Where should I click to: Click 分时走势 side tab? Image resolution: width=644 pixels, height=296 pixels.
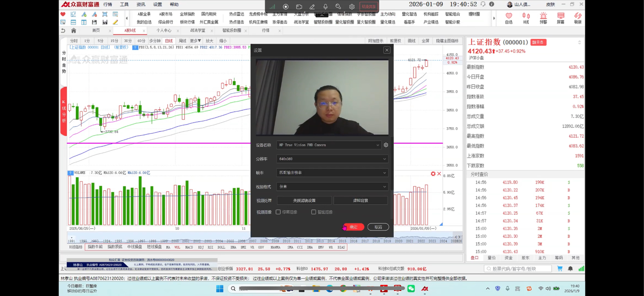(x=64, y=62)
